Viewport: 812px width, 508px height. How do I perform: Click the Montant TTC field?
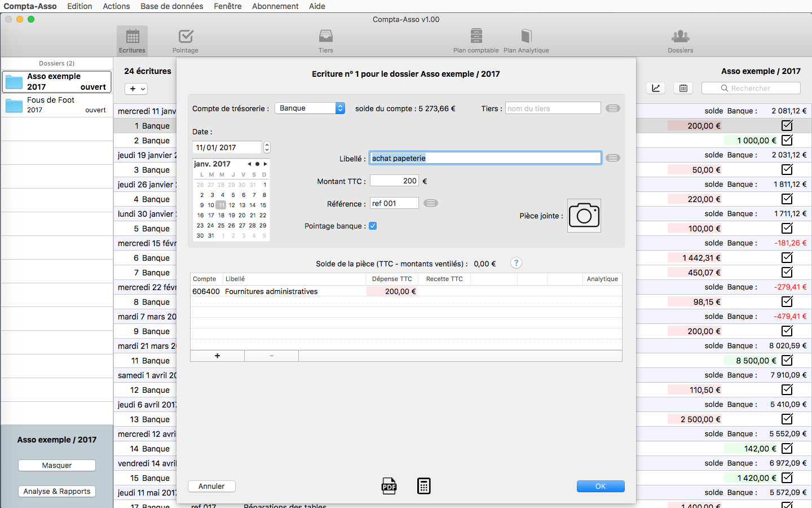[394, 181]
